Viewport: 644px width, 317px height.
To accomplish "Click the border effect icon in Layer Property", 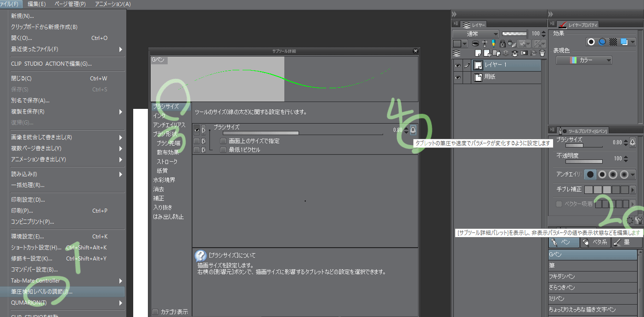I will [x=591, y=42].
